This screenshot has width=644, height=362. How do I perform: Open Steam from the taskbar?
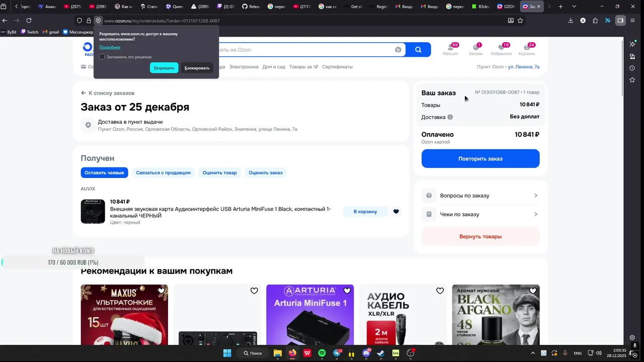(381, 353)
